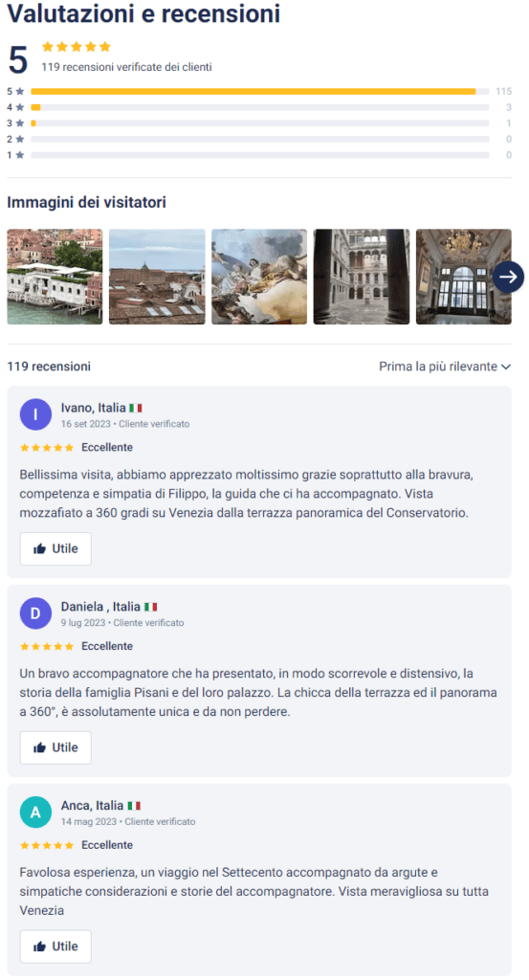Click Ivano's purple avatar icon
Viewport: 529px width, 980px height.
(35, 414)
